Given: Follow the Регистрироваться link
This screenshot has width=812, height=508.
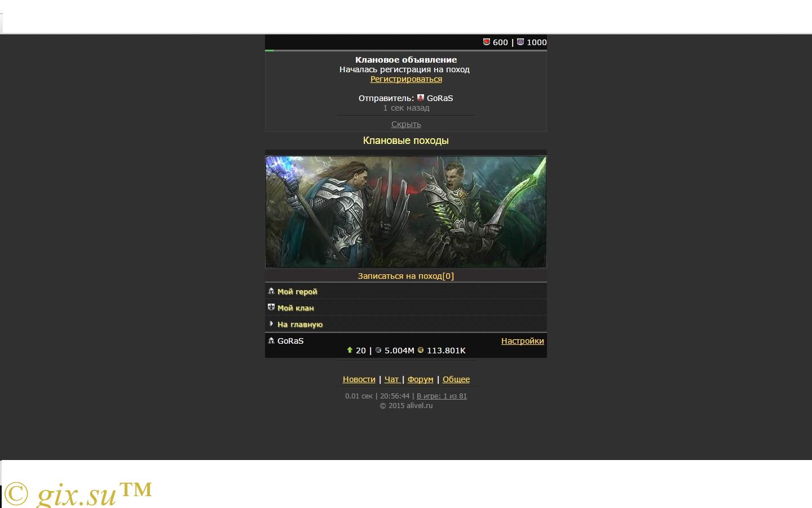Looking at the screenshot, I should pos(406,79).
